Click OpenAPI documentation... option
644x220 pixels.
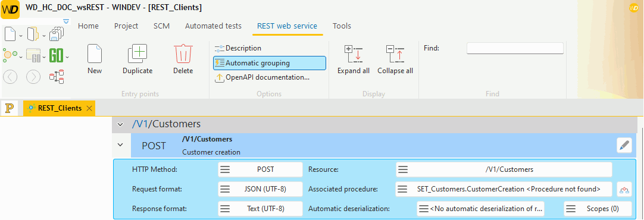[x=262, y=77]
